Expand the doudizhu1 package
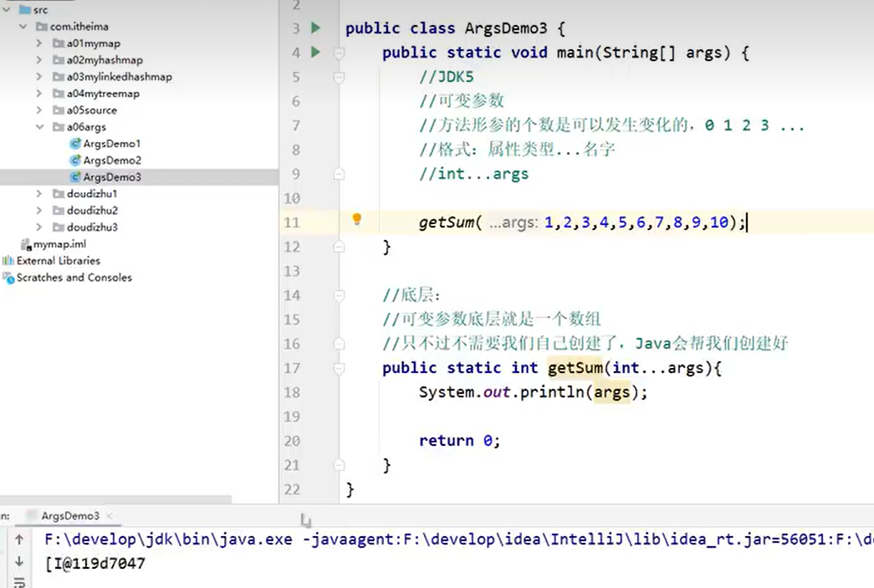Image resolution: width=874 pixels, height=588 pixels. pos(39,193)
